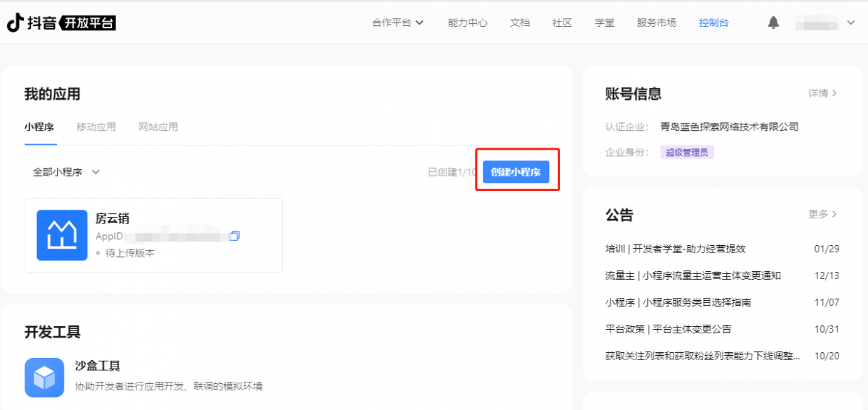The width and height of the screenshot is (868, 410).
Task: Switch to the 移动应用 tab
Action: (x=96, y=127)
